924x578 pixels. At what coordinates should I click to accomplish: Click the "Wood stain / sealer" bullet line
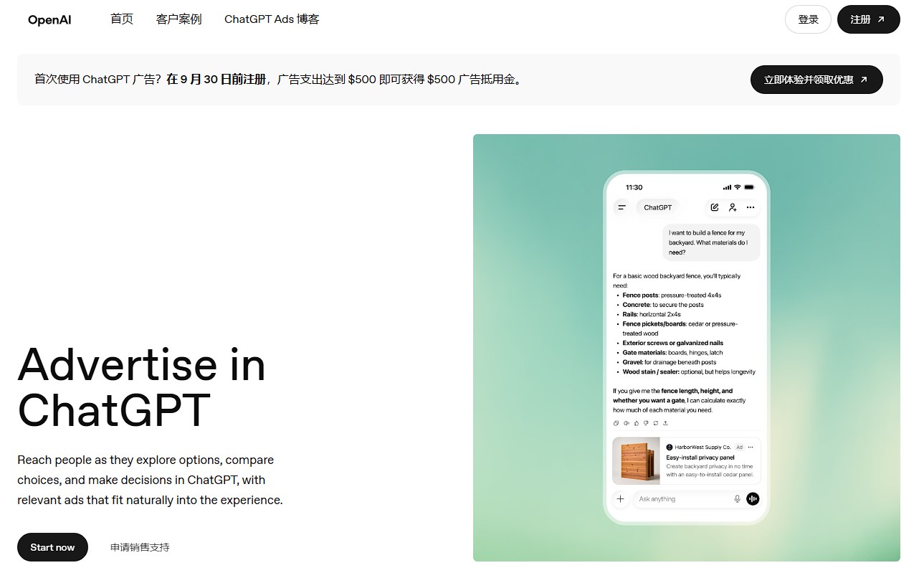[689, 372]
